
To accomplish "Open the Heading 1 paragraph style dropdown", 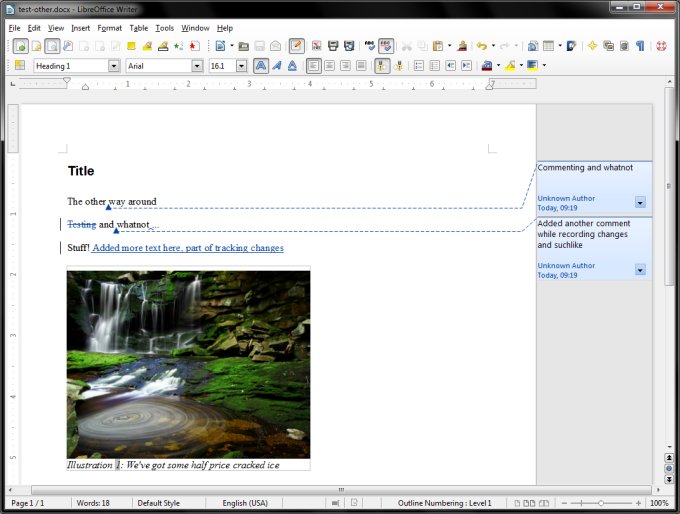I will (114, 66).
